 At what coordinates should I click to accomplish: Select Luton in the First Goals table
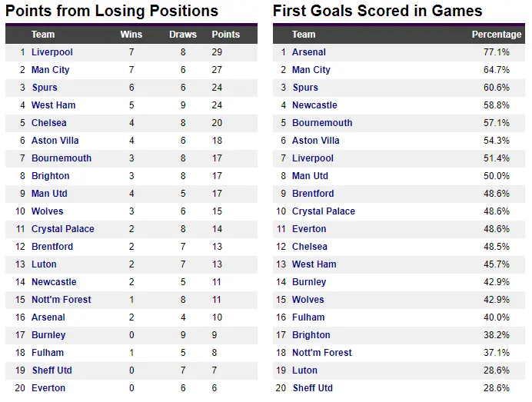pos(305,370)
